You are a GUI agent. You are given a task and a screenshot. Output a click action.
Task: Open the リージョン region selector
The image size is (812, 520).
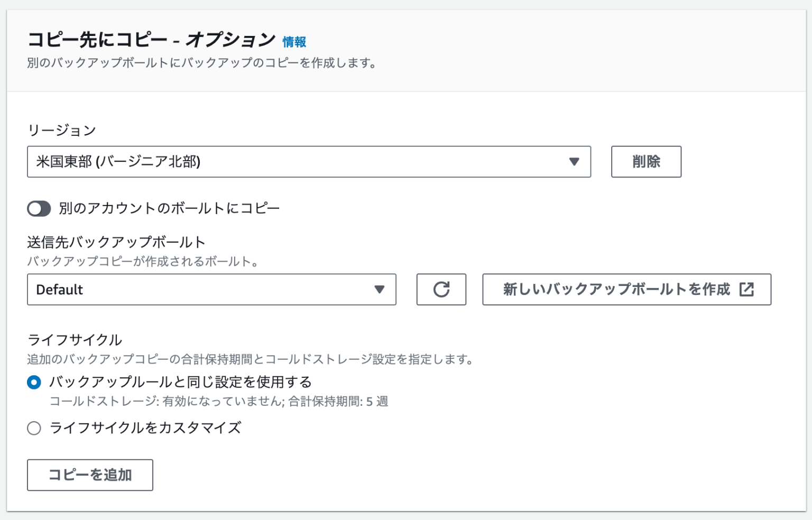[x=309, y=162]
